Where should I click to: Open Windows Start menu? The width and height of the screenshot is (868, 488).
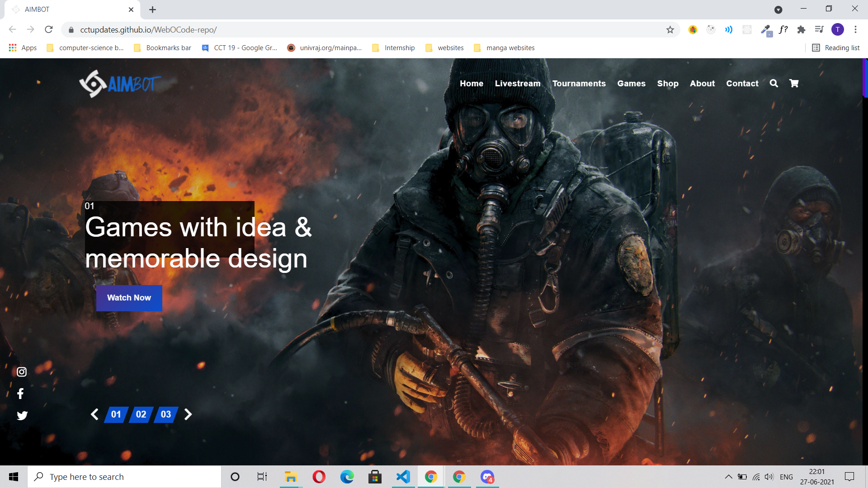coord(14,477)
